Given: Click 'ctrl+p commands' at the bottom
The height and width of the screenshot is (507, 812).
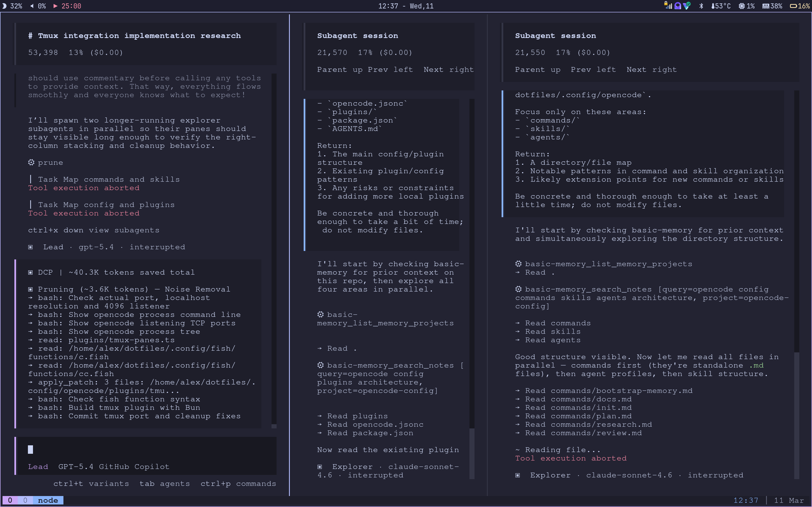Looking at the screenshot, I should coord(238,484).
